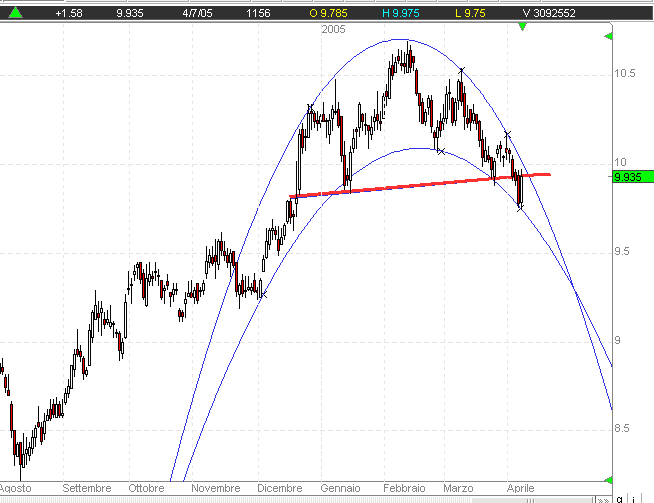The height and width of the screenshot is (503, 654).
Task: Click the Novembre label on the time axis
Action: pyautogui.click(x=215, y=488)
